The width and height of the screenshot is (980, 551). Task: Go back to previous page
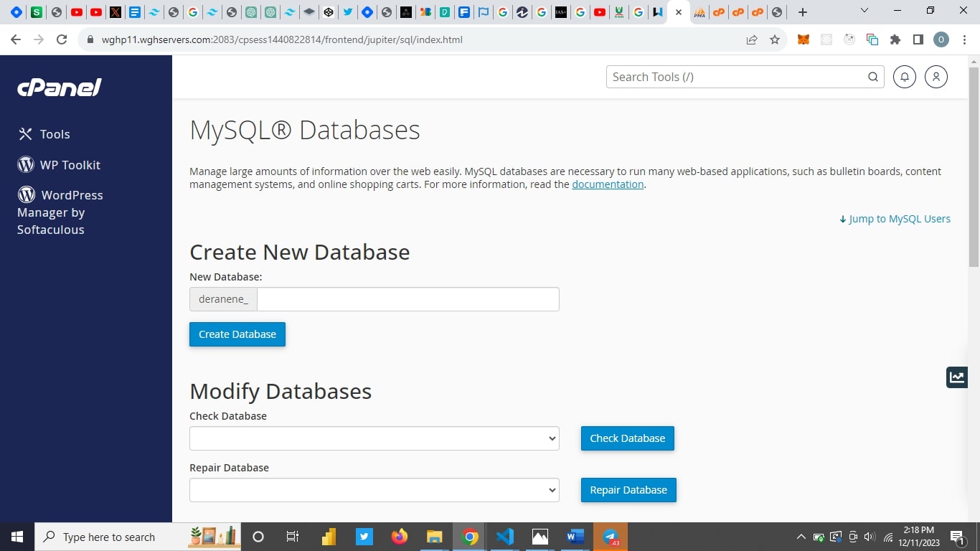coord(16,39)
